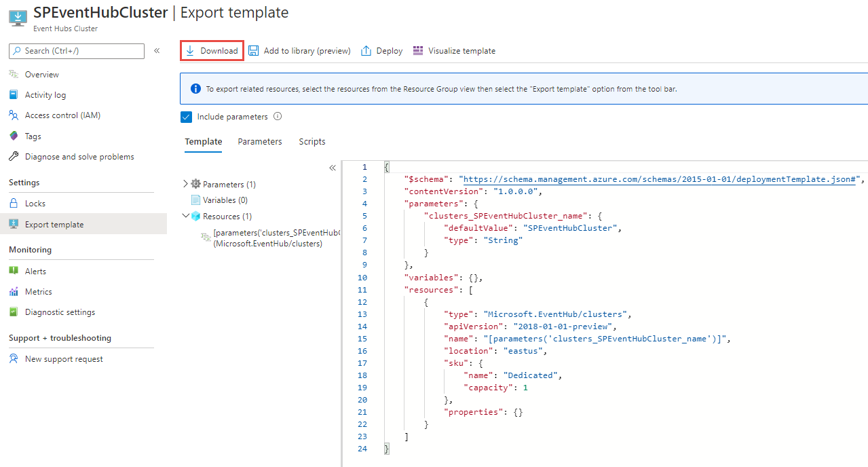Click Add to library (preview)
The image size is (868, 467).
point(299,51)
